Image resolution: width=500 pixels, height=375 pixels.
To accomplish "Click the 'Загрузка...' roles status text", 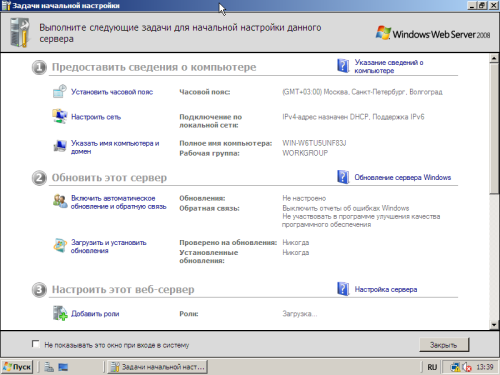I will [x=300, y=314].
